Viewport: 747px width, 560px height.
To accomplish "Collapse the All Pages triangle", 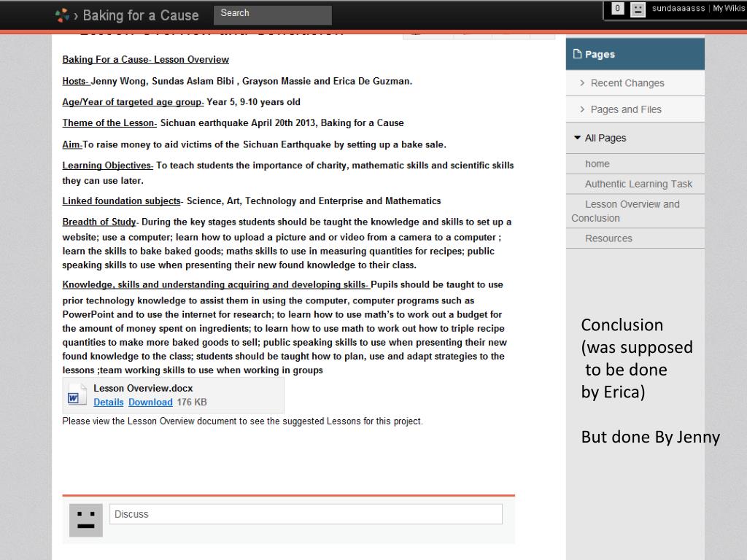I will tap(577, 138).
